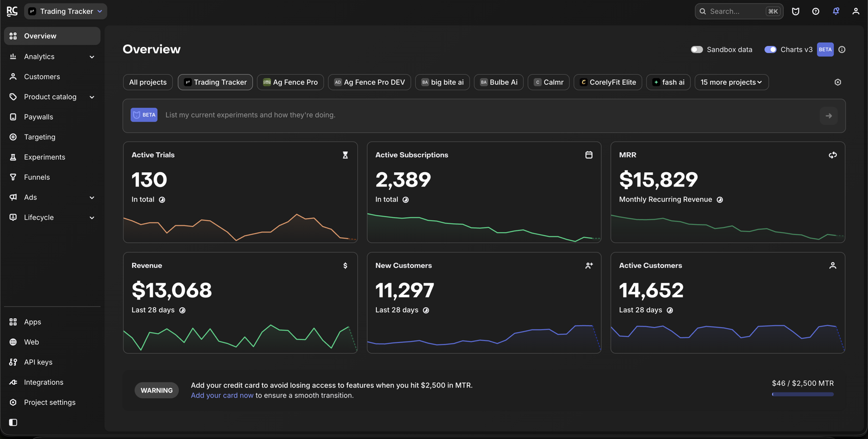Go to Overview in the sidebar
Image resolution: width=868 pixels, height=439 pixels.
coord(52,36)
